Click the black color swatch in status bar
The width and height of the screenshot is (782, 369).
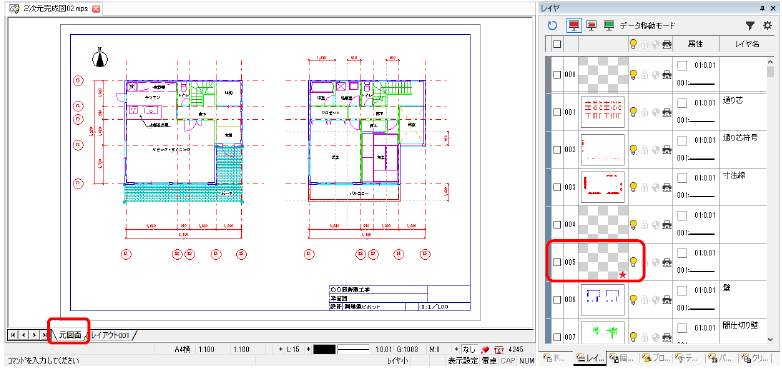pos(324,349)
